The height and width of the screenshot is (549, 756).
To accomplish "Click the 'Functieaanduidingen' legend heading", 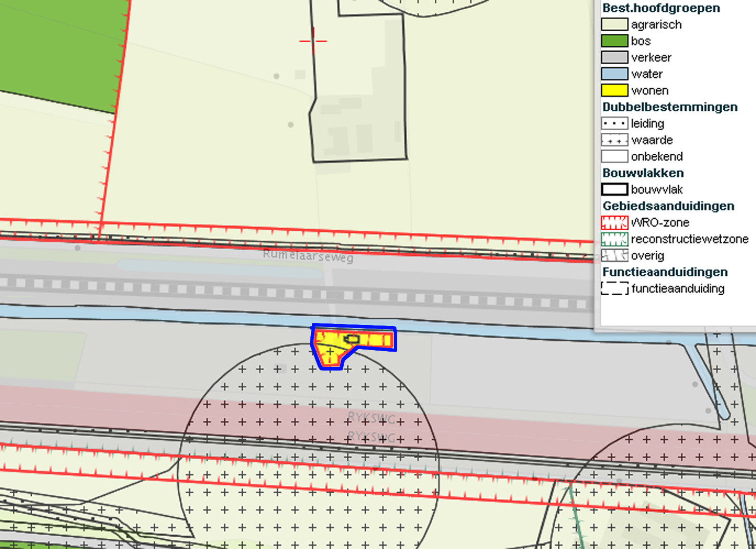I will point(665,272).
